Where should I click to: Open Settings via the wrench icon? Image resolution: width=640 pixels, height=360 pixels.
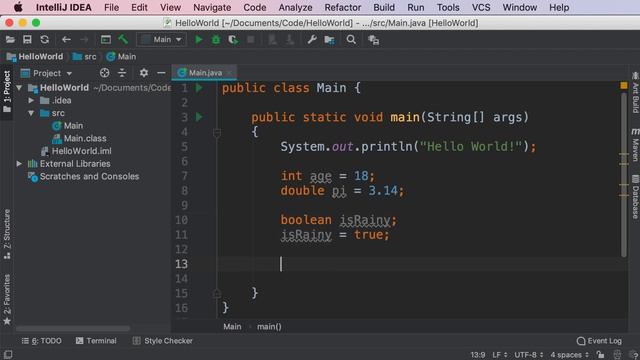[x=312, y=40]
